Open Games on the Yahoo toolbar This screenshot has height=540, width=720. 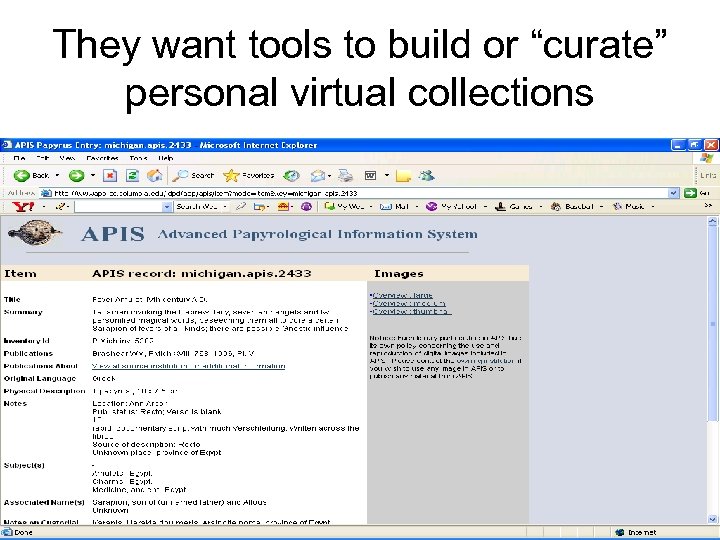(x=513, y=207)
